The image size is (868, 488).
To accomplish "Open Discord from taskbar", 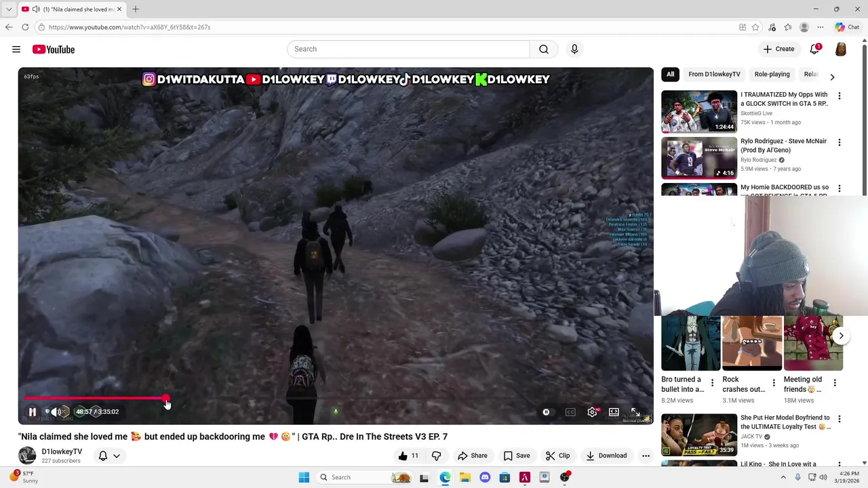I will point(485,477).
